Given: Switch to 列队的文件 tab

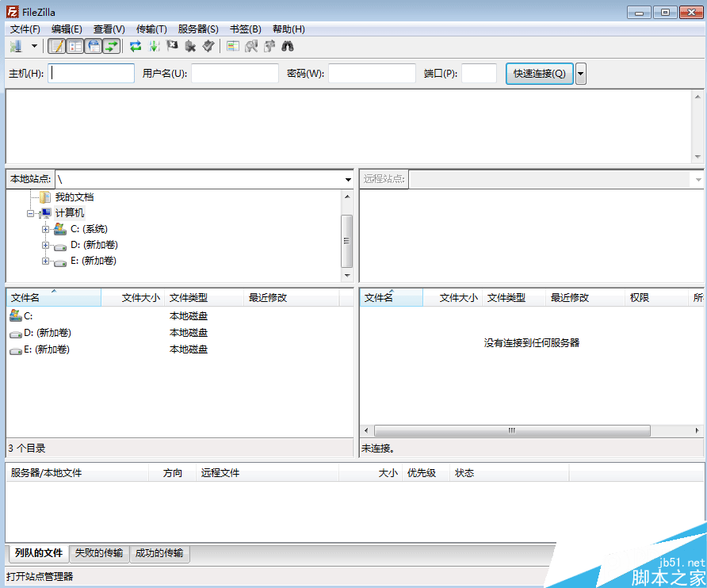Looking at the screenshot, I should pyautogui.click(x=38, y=553).
